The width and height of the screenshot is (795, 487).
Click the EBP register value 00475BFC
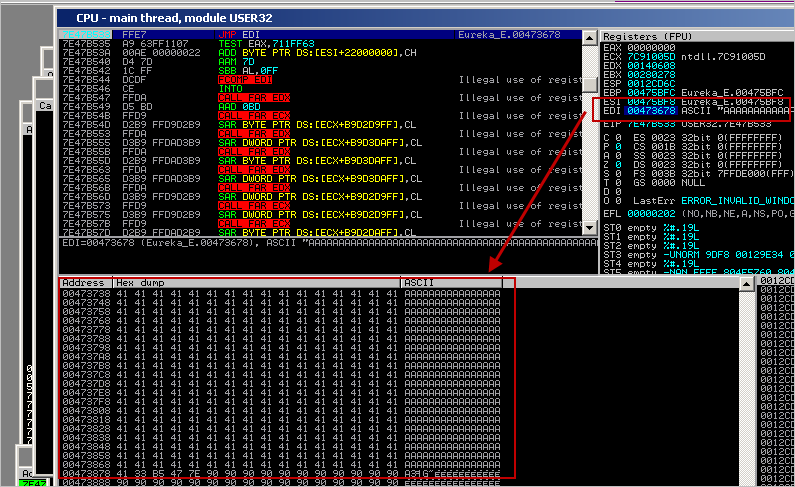(649, 91)
